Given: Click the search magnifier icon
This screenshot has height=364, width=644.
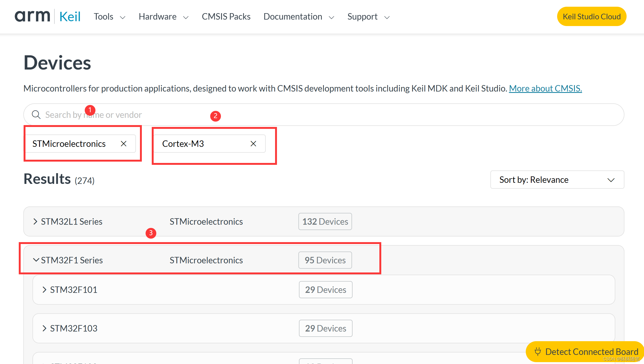Looking at the screenshot, I should 36,115.
